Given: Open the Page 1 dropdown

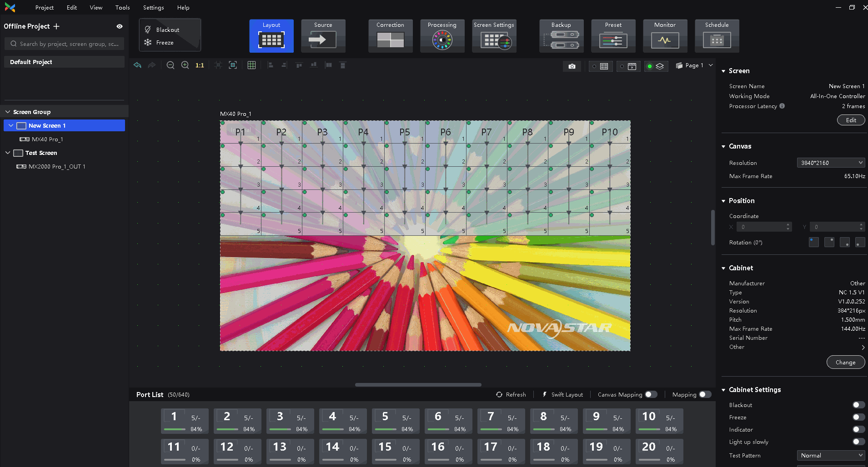Looking at the screenshot, I should [x=694, y=65].
